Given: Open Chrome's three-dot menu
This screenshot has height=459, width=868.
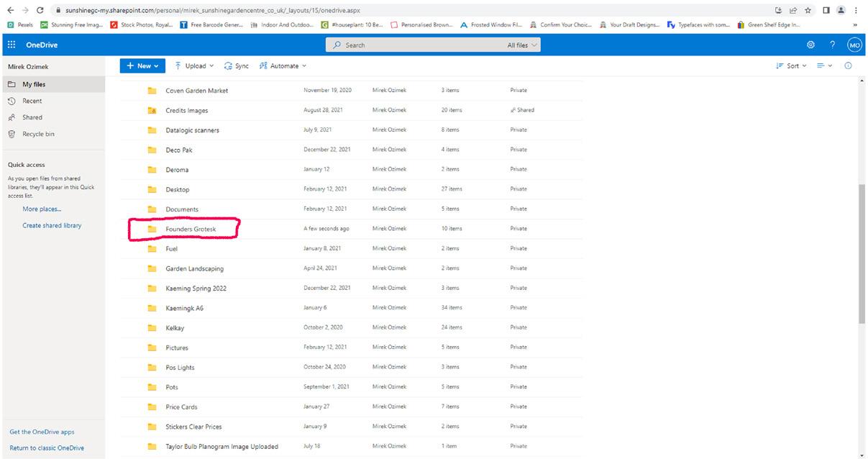Looking at the screenshot, I should click(x=856, y=10).
